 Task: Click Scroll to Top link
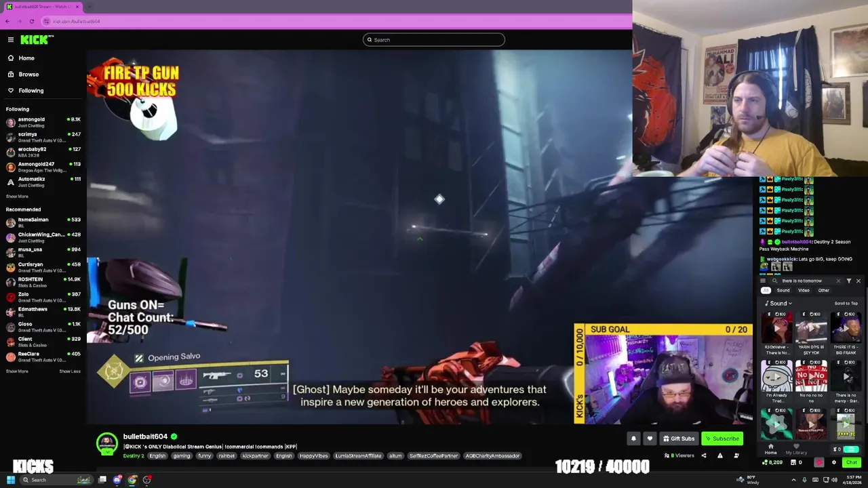click(846, 304)
